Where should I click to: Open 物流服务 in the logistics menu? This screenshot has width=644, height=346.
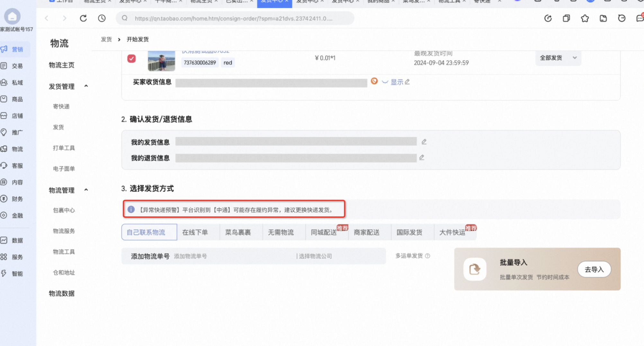click(x=64, y=231)
